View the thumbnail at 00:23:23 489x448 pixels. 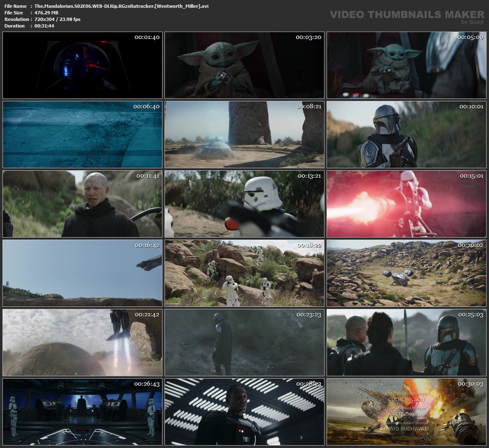(244, 342)
